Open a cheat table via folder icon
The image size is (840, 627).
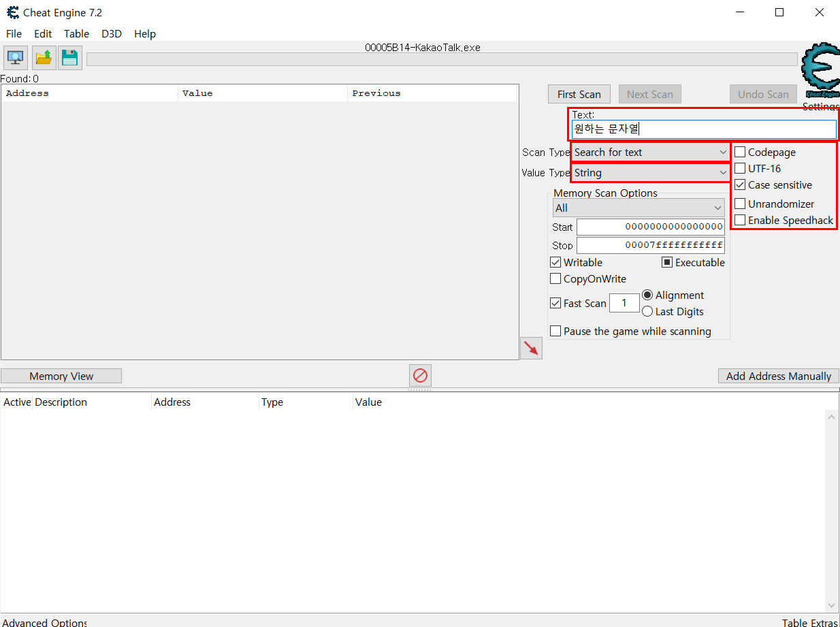(x=42, y=58)
